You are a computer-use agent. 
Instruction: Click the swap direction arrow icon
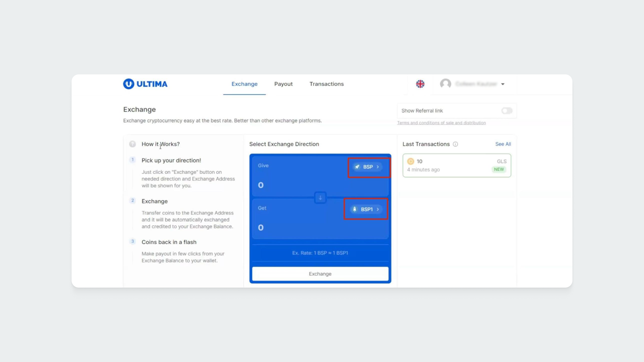[x=320, y=197]
